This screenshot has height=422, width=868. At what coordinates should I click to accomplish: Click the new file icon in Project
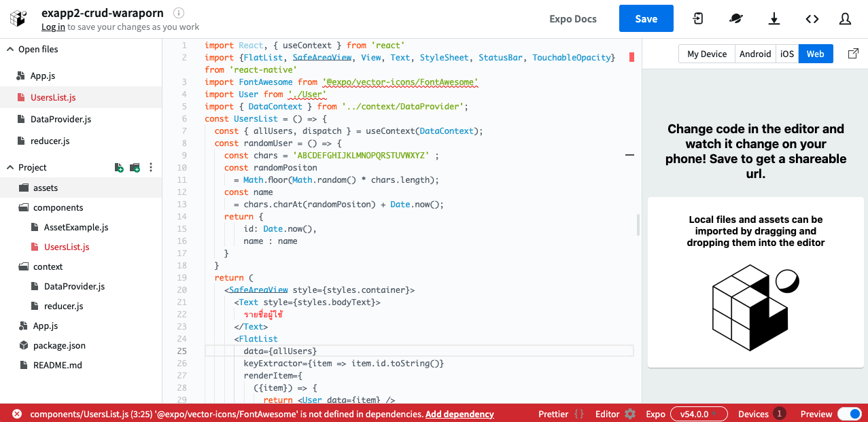pyautogui.click(x=119, y=168)
